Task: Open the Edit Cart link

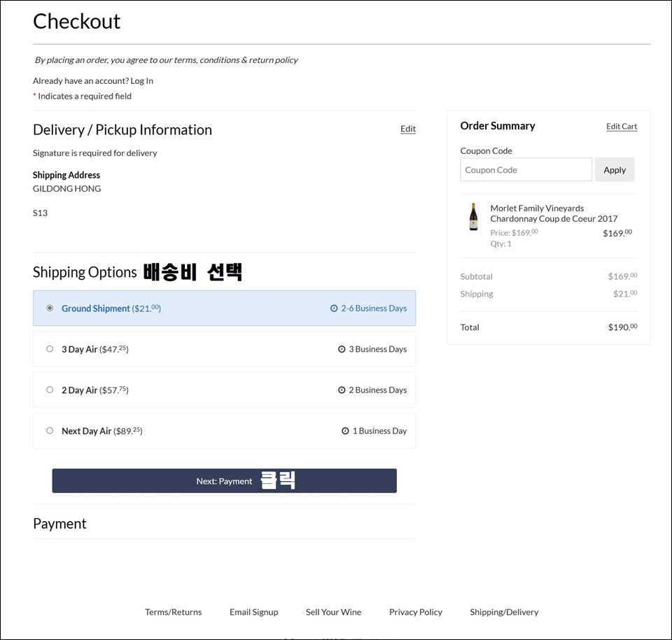Action: [x=622, y=127]
